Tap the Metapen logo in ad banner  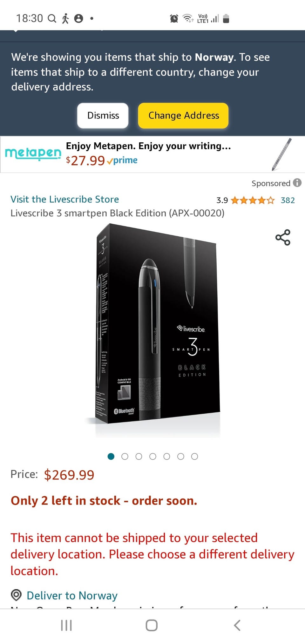pyautogui.click(x=33, y=154)
